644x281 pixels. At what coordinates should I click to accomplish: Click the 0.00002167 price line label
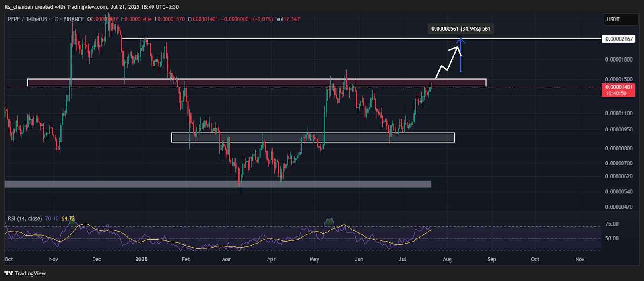(x=619, y=39)
